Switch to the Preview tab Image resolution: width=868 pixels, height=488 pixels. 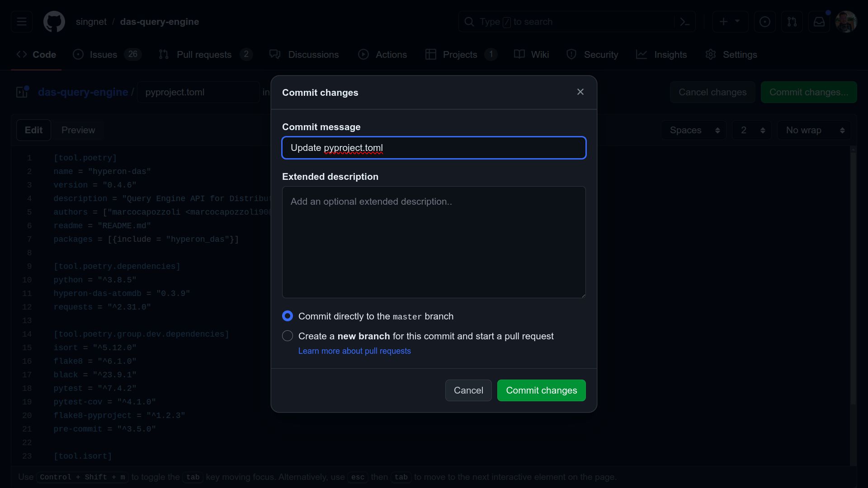(x=78, y=130)
